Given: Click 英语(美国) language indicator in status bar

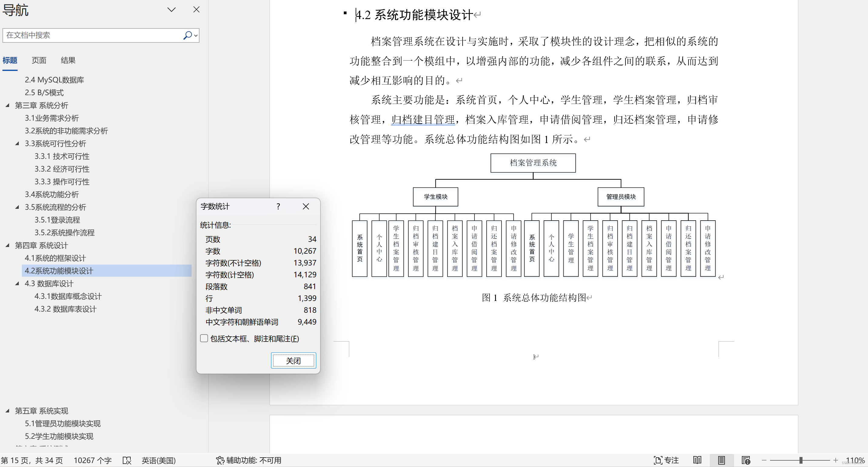Looking at the screenshot, I should 159,460.
